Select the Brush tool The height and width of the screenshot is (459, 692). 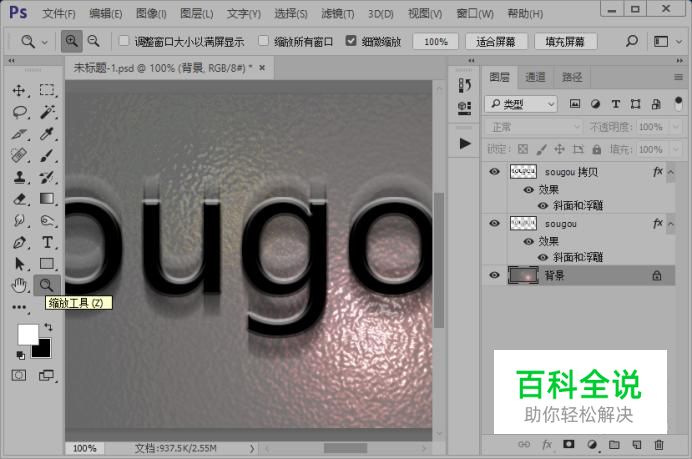click(47, 155)
